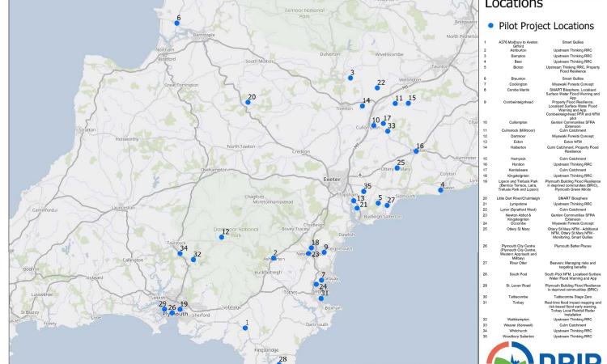The image size is (607, 364).
Task: Select marker 31 at Torbay
Action: pos(321,298)
